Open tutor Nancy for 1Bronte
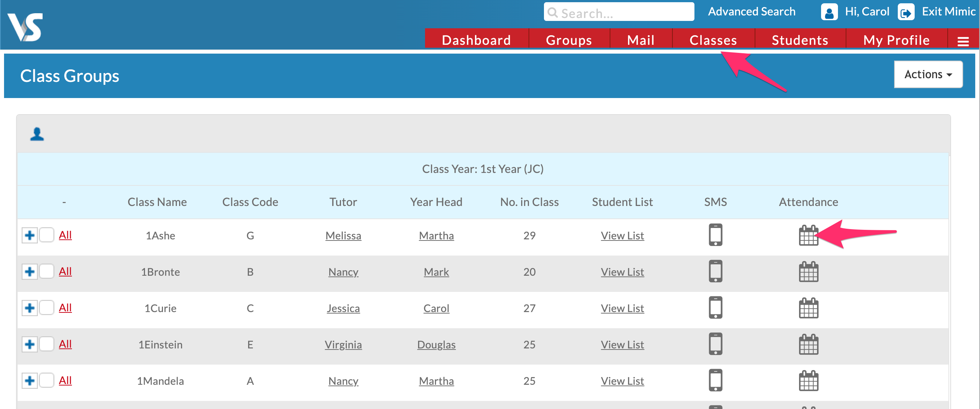The width and height of the screenshot is (980, 409). (343, 272)
